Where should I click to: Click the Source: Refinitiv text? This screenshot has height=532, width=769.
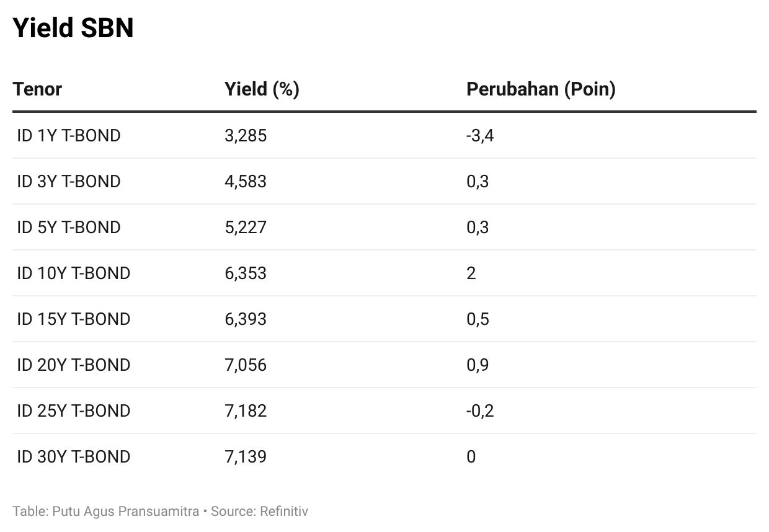click(x=259, y=512)
